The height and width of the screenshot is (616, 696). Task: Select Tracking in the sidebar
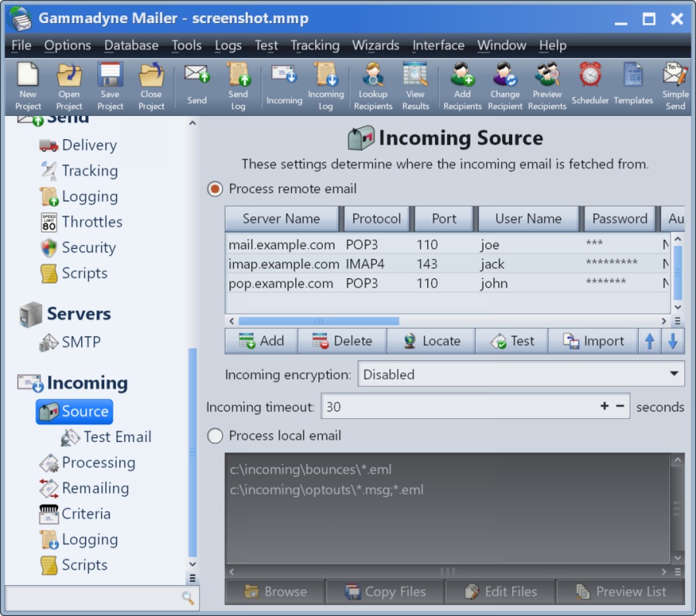[x=79, y=171]
